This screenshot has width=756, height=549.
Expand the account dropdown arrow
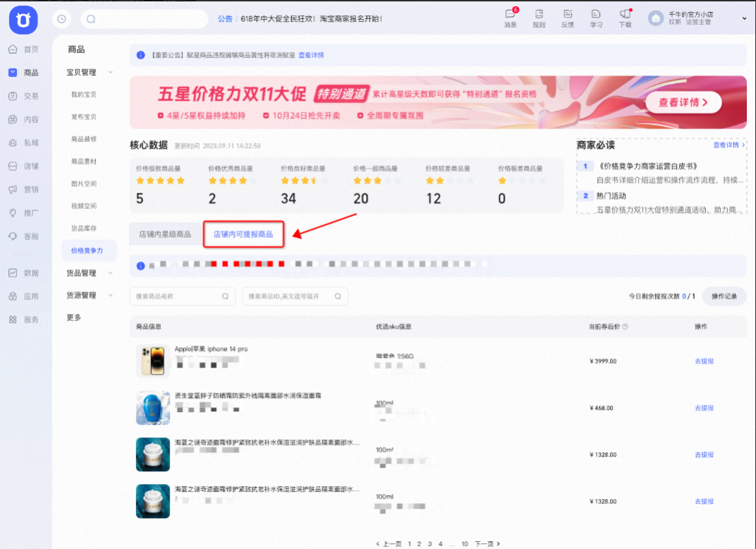(x=744, y=18)
